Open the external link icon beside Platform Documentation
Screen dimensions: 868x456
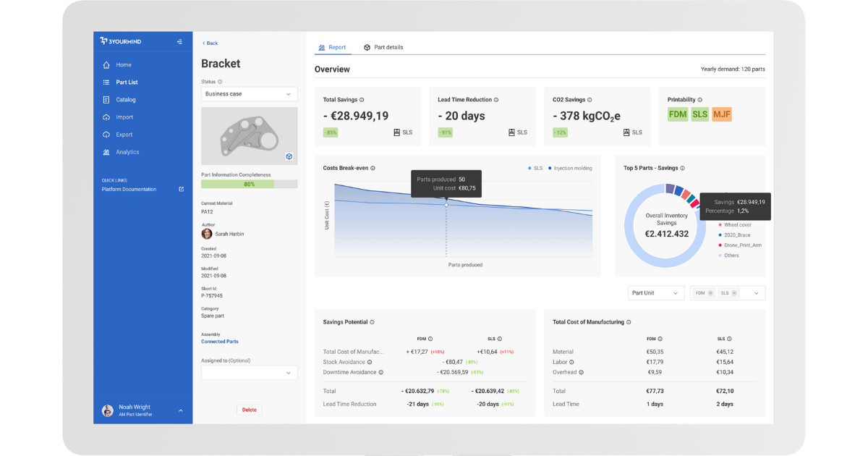pyautogui.click(x=182, y=190)
